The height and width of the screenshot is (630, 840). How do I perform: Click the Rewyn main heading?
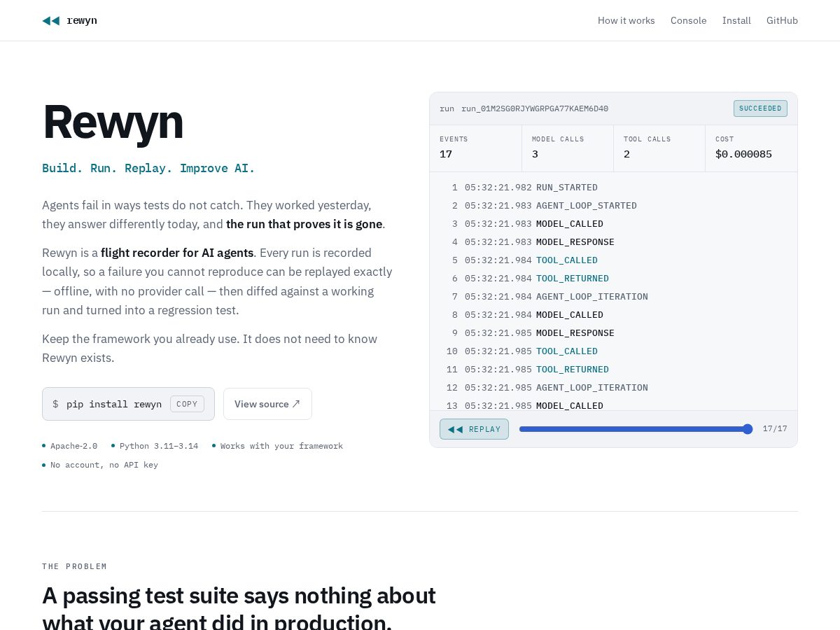coord(113,122)
